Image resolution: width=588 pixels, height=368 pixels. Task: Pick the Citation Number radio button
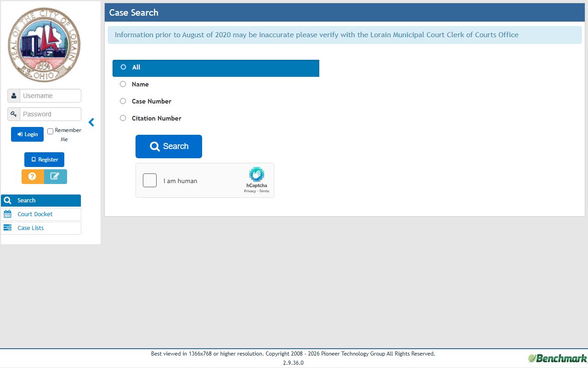click(123, 118)
